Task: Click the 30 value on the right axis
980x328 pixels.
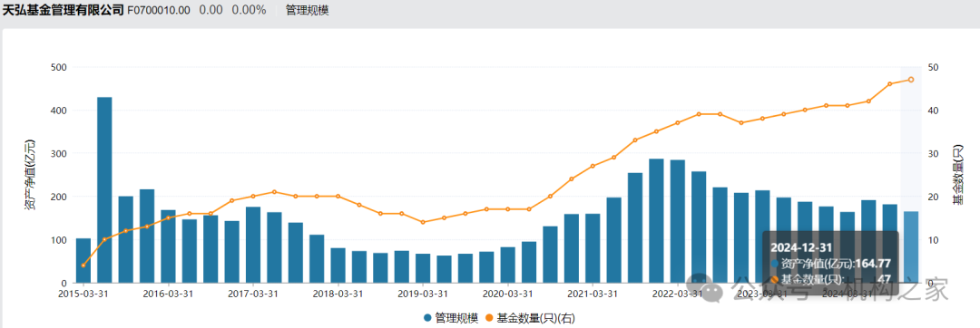Action: tap(933, 153)
